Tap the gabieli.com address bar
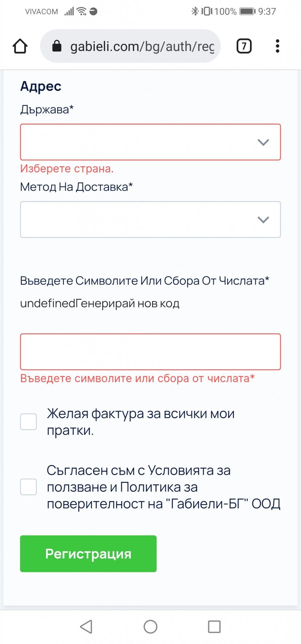Viewport: 301px width, 644px height. tap(130, 46)
